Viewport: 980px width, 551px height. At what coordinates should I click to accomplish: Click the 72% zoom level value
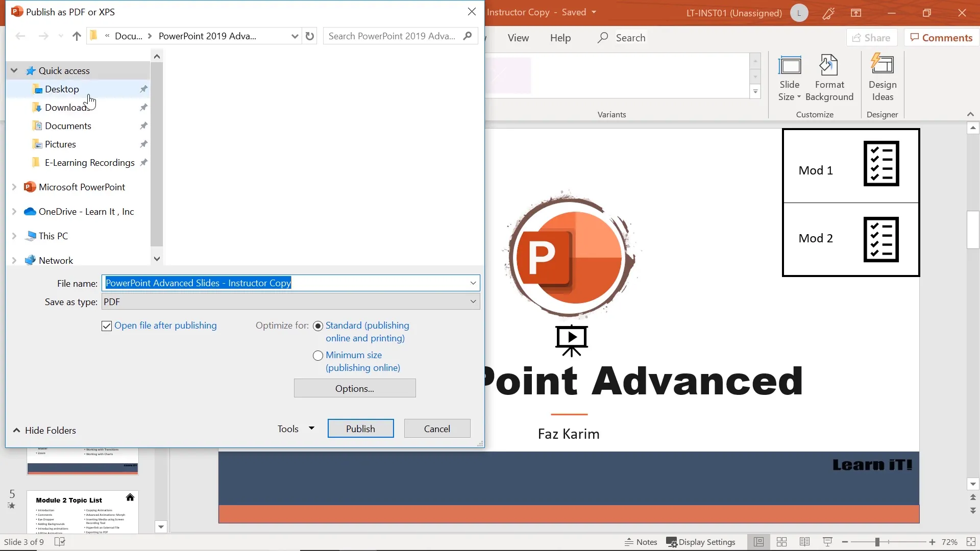(949, 542)
